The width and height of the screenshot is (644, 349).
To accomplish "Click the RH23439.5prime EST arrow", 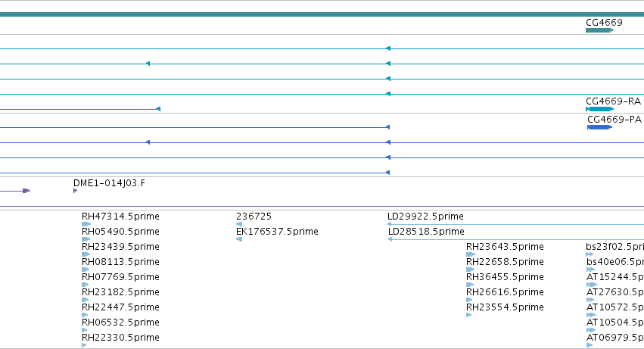I will click(86, 254).
